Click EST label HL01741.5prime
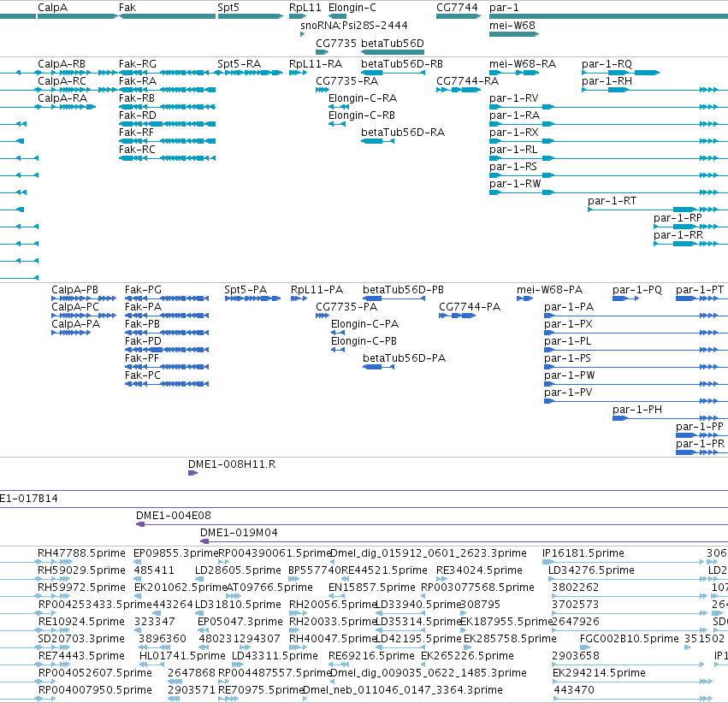 [x=182, y=656]
